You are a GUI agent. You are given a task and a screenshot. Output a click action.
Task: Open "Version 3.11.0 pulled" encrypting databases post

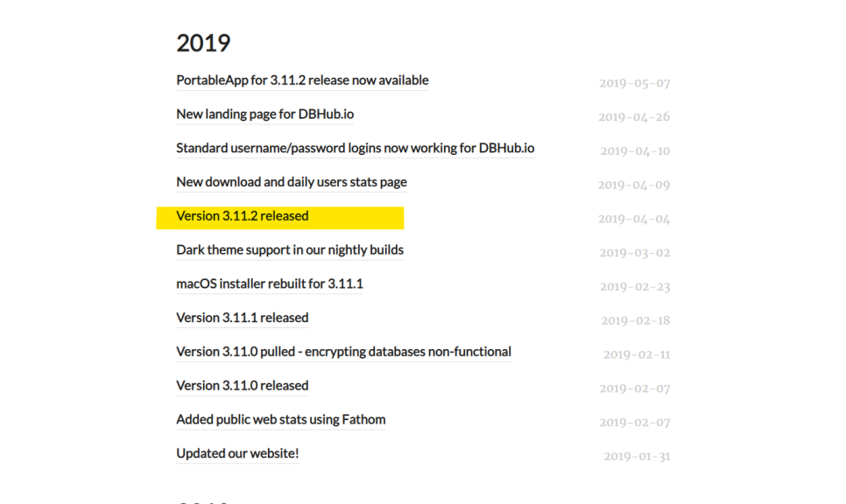pyautogui.click(x=343, y=352)
